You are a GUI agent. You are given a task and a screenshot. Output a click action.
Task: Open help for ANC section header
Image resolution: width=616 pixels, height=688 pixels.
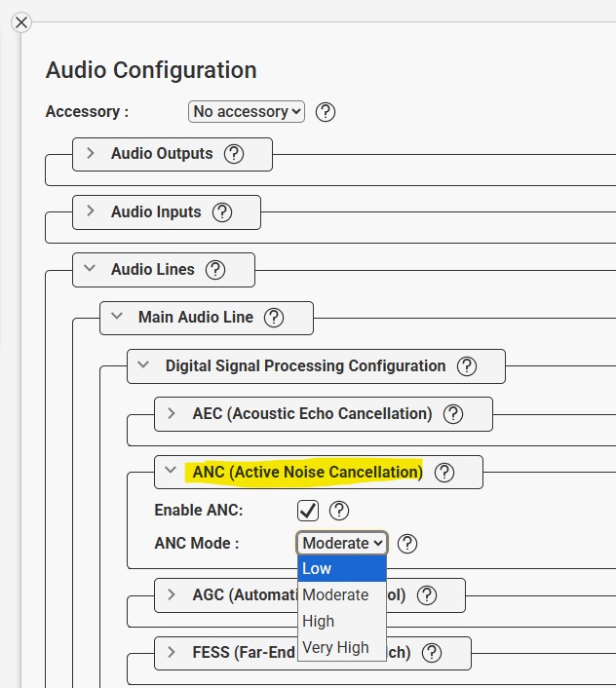[x=444, y=473]
